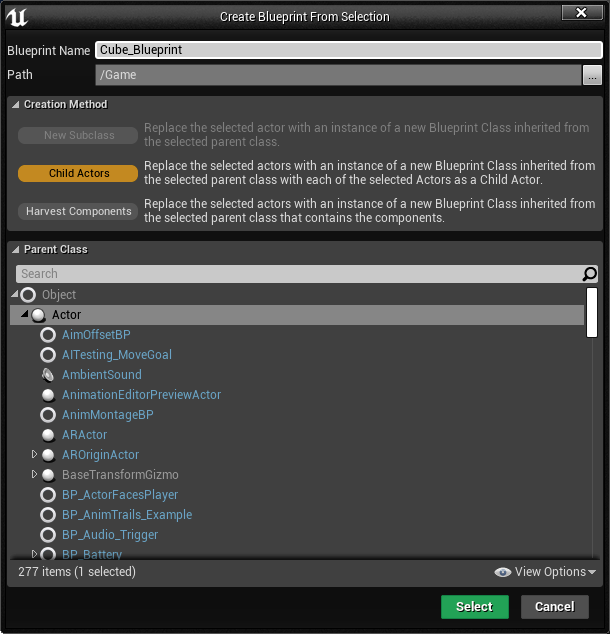Select the Harvest Components creation method
Viewport: 610px width, 634px height.
[x=78, y=211]
